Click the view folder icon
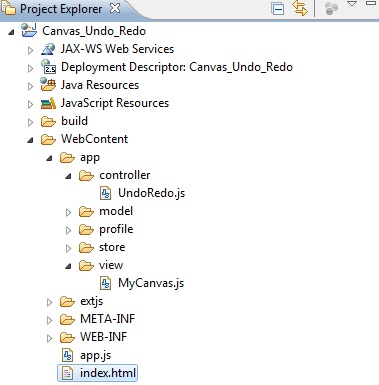 (x=86, y=265)
